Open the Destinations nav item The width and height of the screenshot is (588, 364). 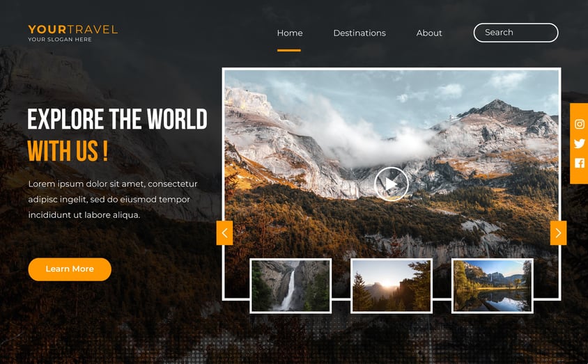pos(359,33)
